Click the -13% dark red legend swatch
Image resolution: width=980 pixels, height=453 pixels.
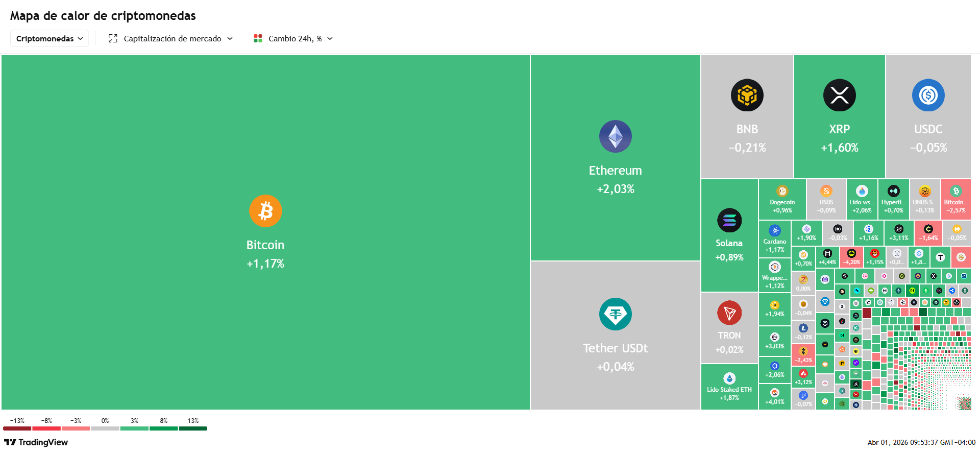point(17,428)
